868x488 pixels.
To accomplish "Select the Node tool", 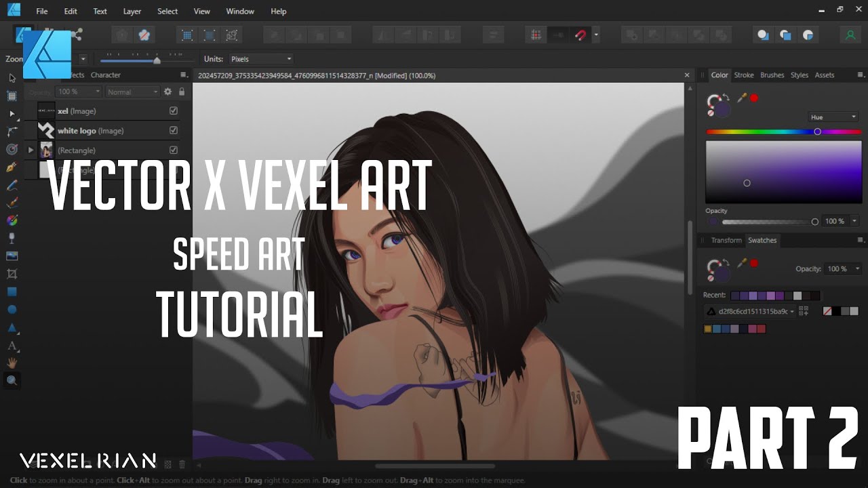I will pos(12,114).
